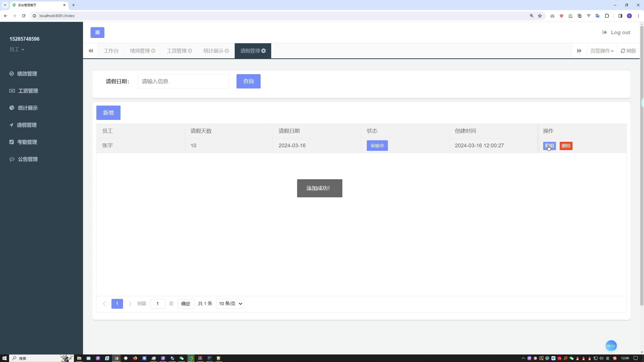The width and height of the screenshot is (644, 362).
Task: Switch to the 绩效管理 tab
Action: click(x=140, y=51)
